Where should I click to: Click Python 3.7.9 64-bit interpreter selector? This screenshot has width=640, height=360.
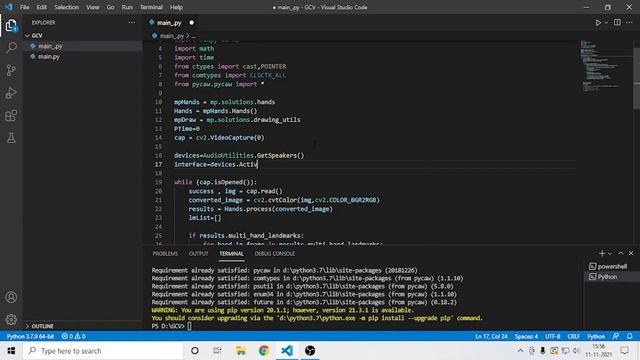pyautogui.click(x=30, y=336)
